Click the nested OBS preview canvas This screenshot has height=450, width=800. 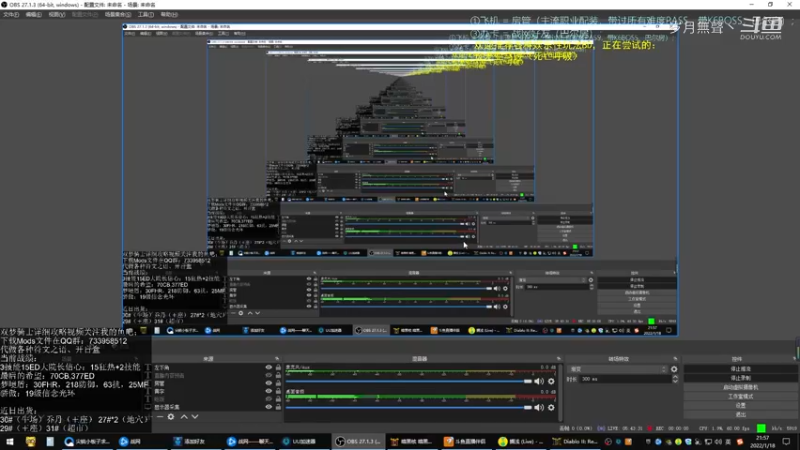pyautogui.click(x=400, y=180)
